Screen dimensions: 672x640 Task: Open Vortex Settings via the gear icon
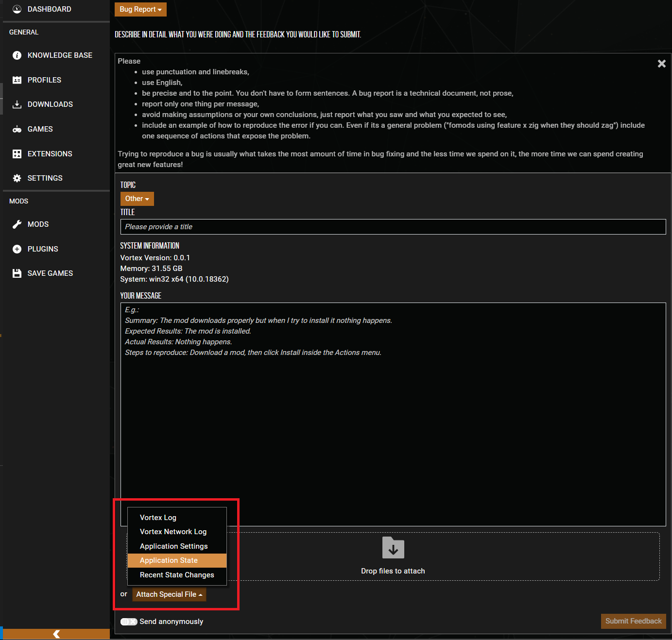tap(17, 178)
